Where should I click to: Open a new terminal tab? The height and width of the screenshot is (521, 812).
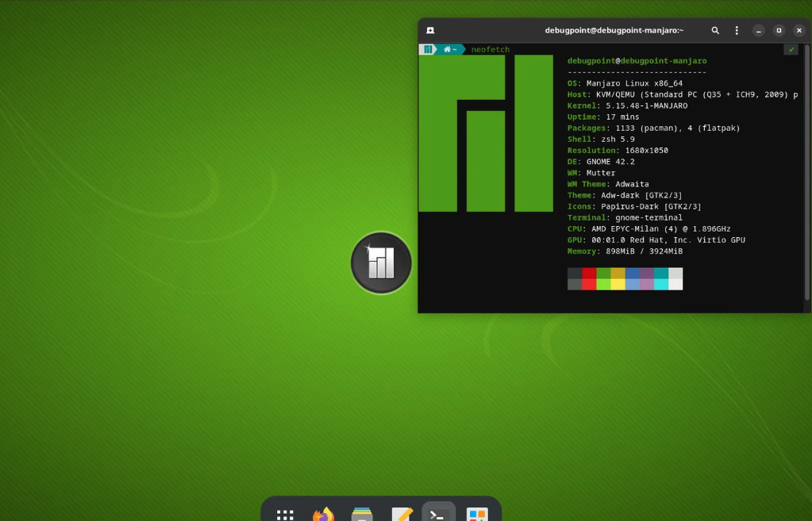pyautogui.click(x=430, y=30)
